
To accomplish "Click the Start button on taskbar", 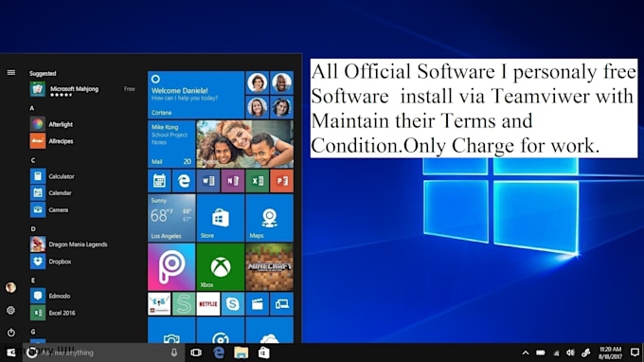I will 11,353.
